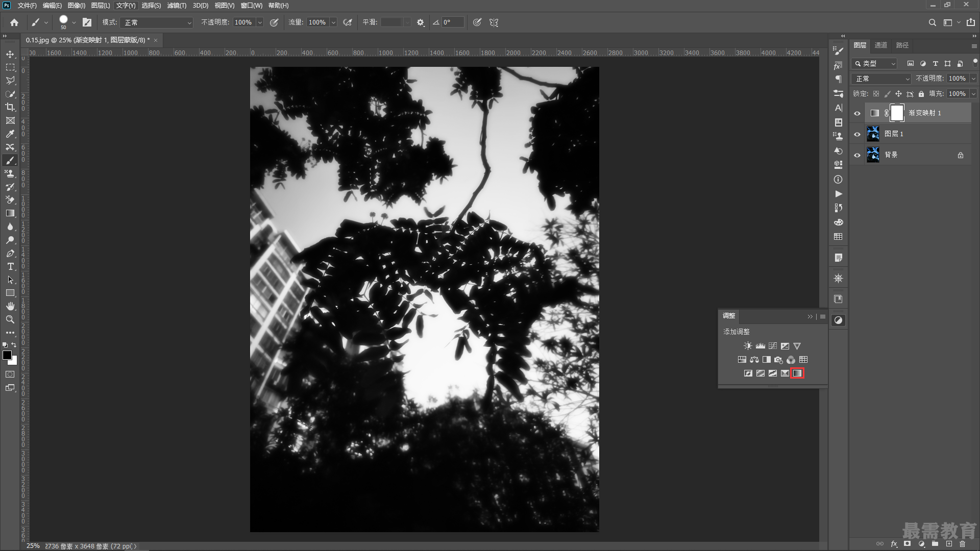Add a Threshold adjustment
980x551 pixels.
pos(773,373)
